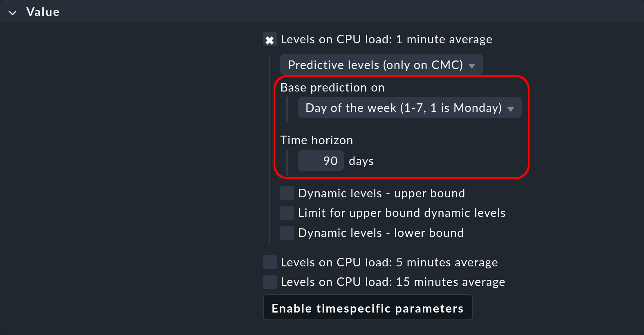Click inside the Time horizon days field

(321, 161)
